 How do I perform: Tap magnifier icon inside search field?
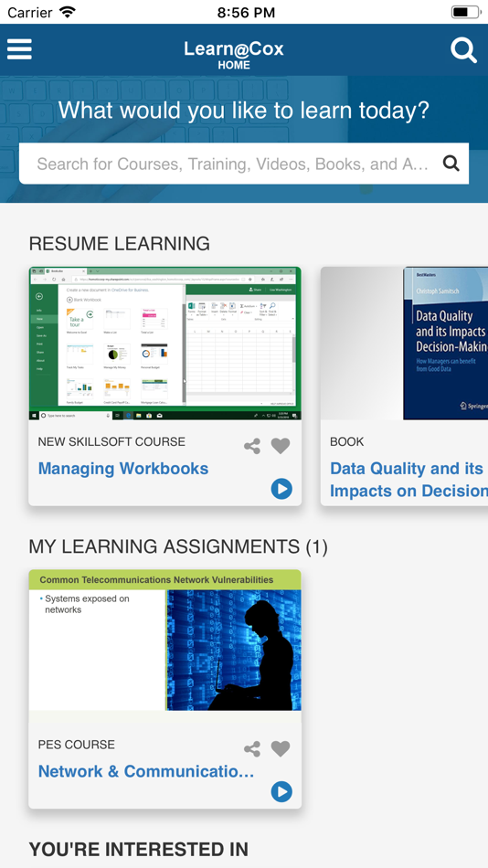[x=451, y=164]
